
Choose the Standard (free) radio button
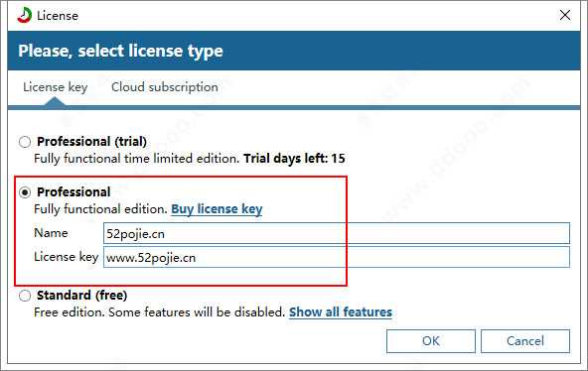coord(25,296)
